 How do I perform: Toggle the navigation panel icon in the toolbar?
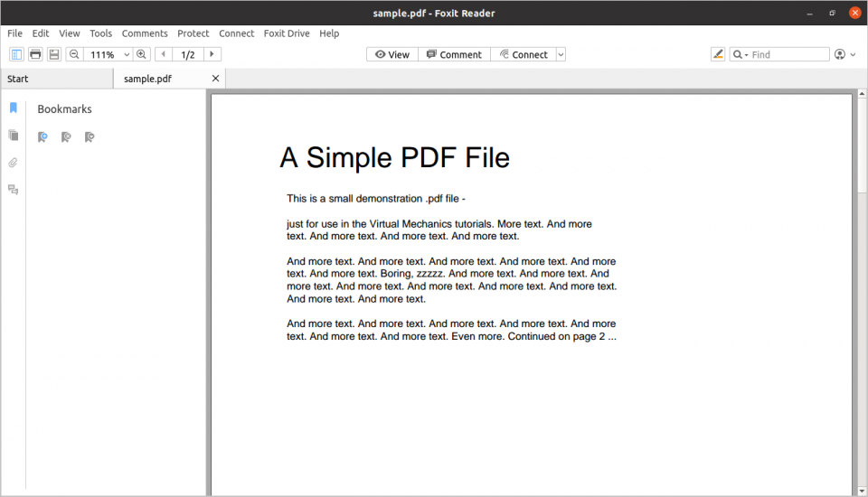(16, 54)
